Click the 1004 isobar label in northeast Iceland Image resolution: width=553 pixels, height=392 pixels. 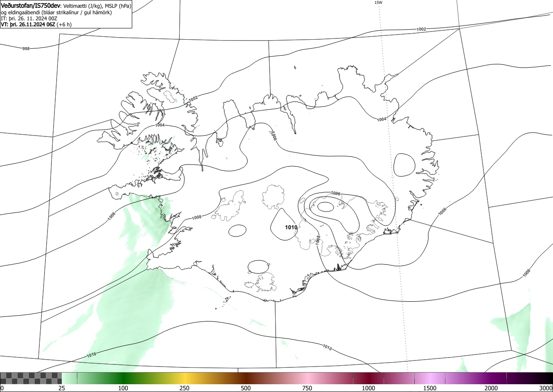click(x=381, y=119)
